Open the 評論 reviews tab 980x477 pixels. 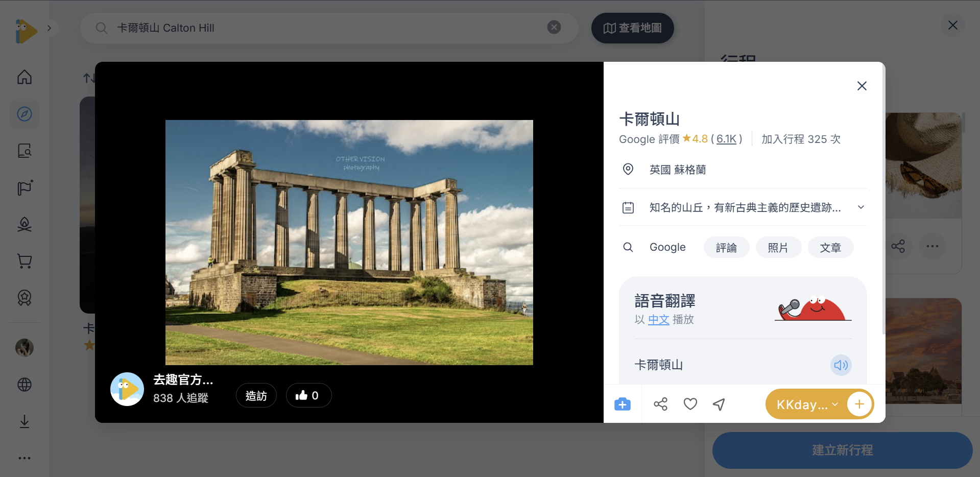(726, 248)
